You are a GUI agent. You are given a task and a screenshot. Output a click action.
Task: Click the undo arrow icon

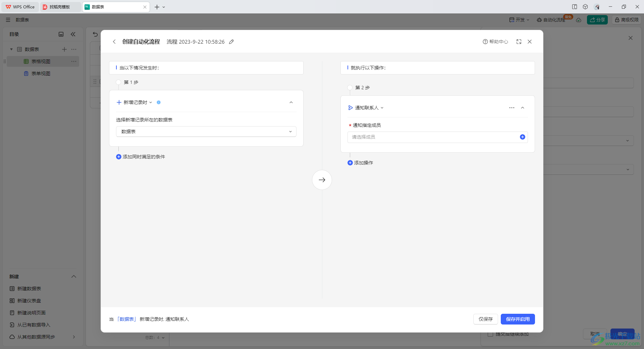pyautogui.click(x=95, y=34)
